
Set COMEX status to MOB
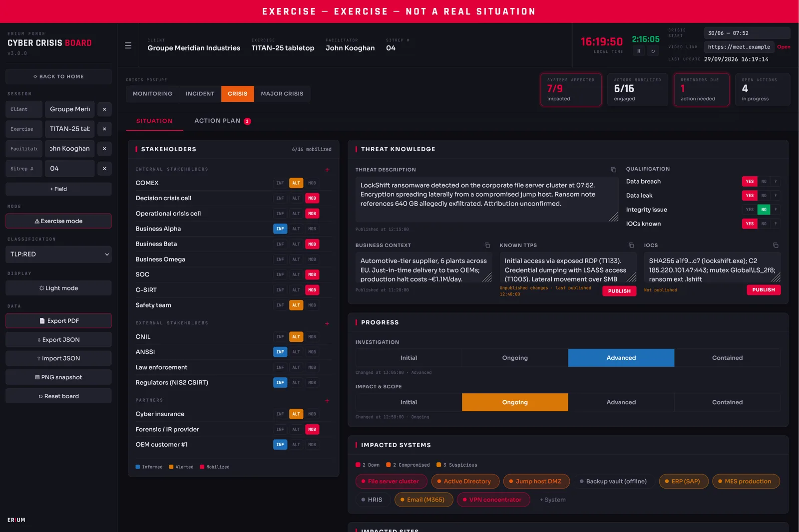pos(312,183)
